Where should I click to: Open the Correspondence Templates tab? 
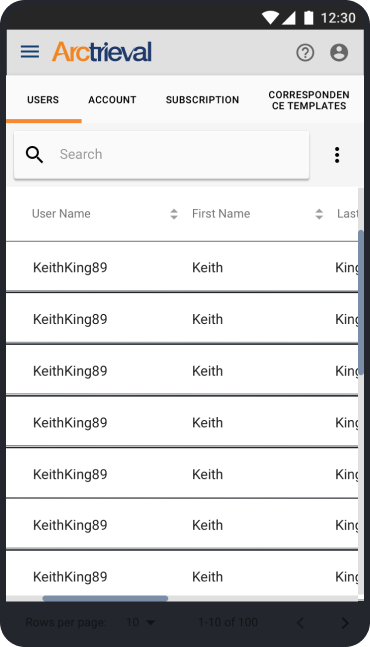(x=309, y=100)
